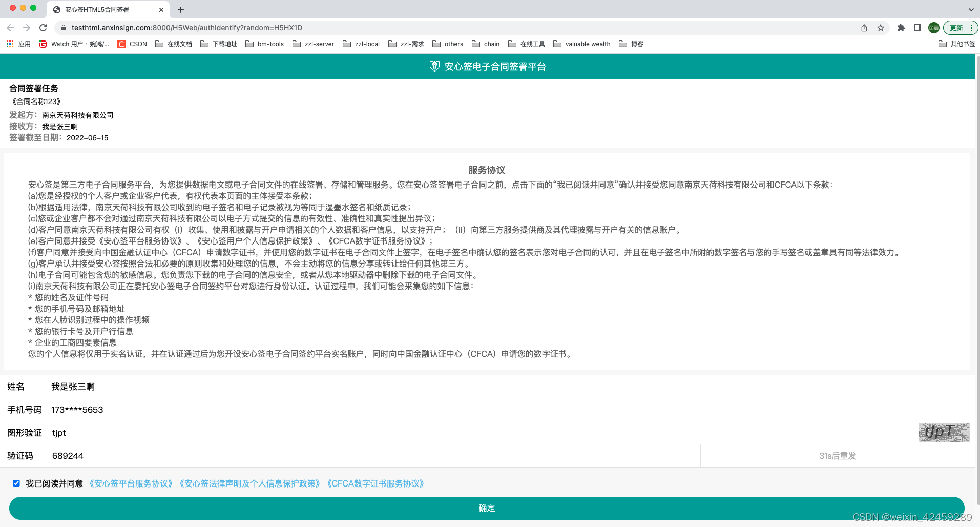Click the 确定 confirm button

click(487, 508)
